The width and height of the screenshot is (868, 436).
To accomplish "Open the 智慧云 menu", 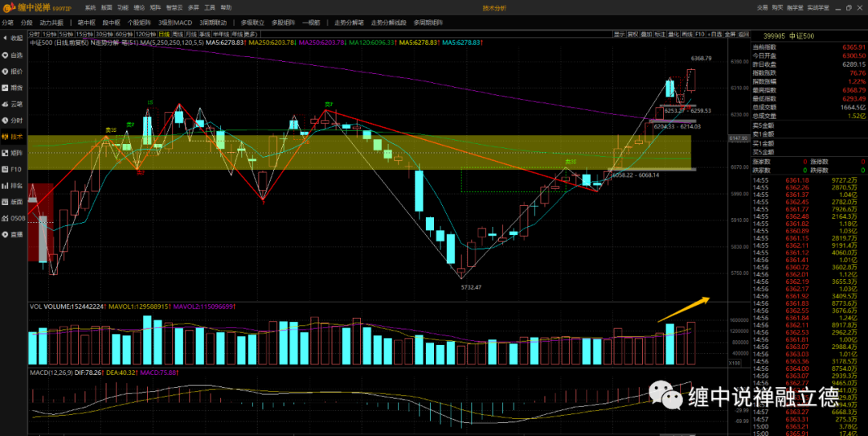I will [174, 8].
